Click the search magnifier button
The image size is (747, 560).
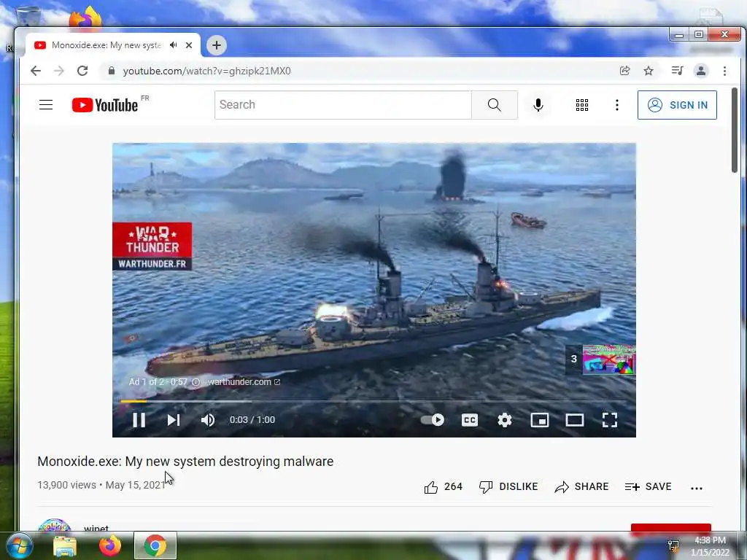tap(495, 105)
